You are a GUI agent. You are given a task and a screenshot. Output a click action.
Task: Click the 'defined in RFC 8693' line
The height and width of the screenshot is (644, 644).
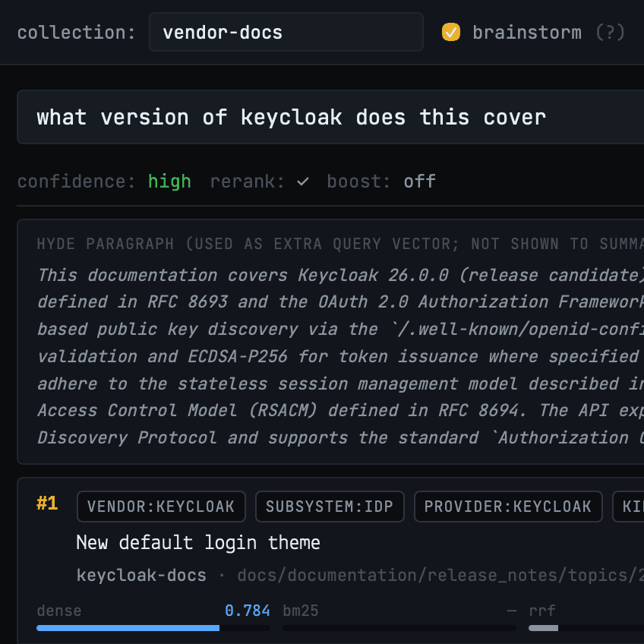point(340,302)
